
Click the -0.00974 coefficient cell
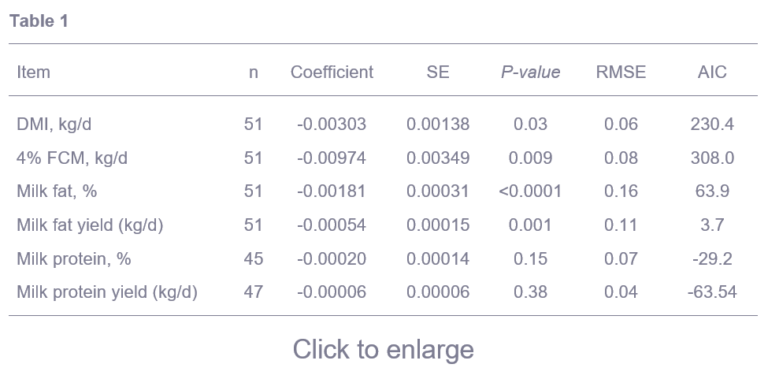332,158
